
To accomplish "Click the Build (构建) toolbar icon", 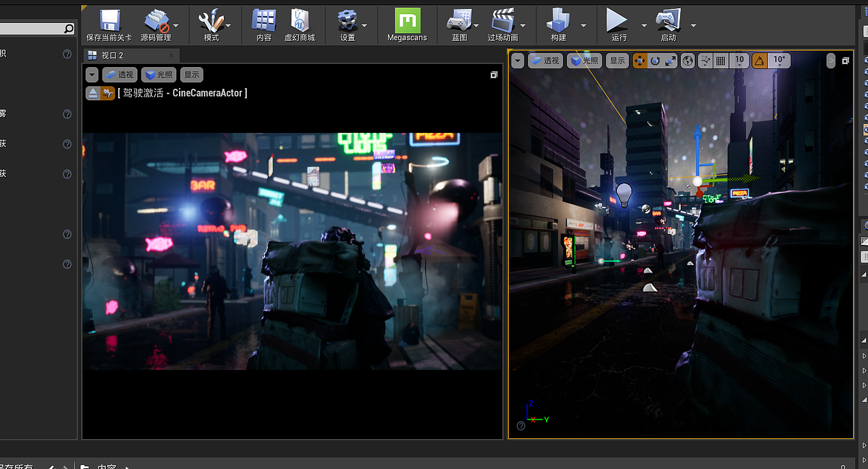I will coord(559,20).
